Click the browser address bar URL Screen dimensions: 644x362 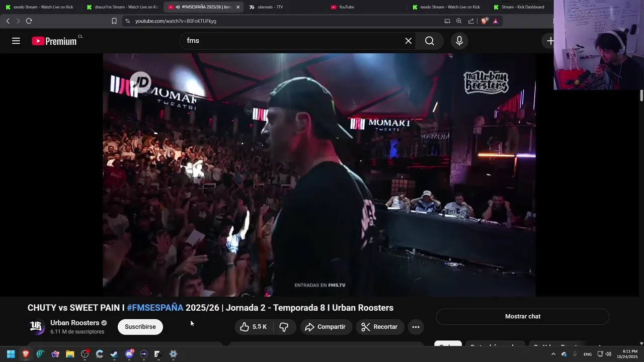coord(176,21)
